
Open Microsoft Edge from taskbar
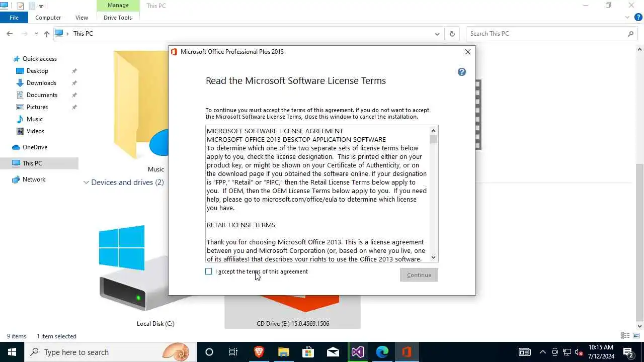coord(382,352)
